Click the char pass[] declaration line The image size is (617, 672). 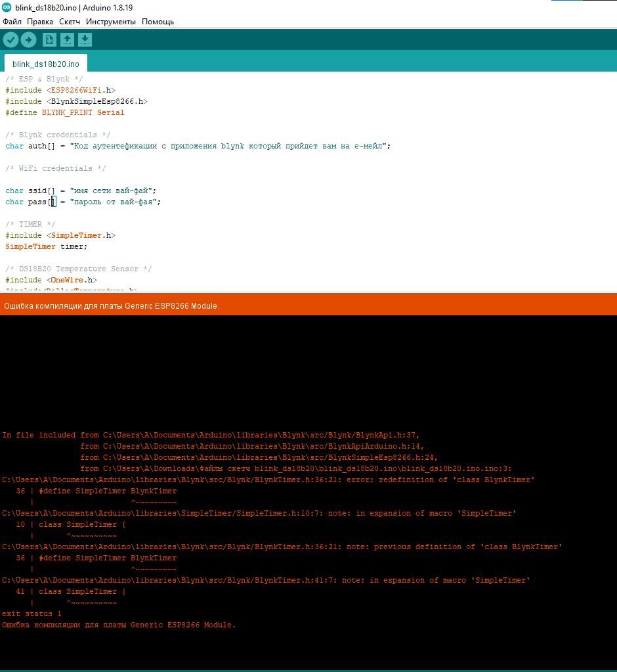pyautogui.click(x=83, y=202)
